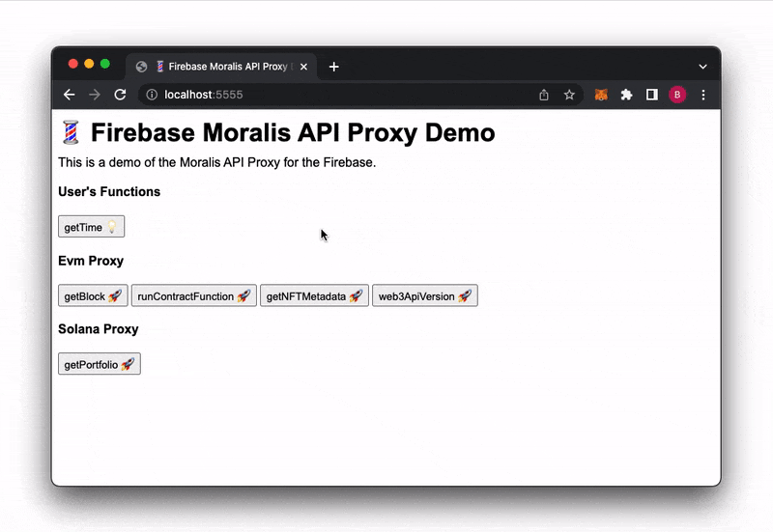Click the getPortfolio Solana button
The height and width of the screenshot is (532, 773).
100,364
